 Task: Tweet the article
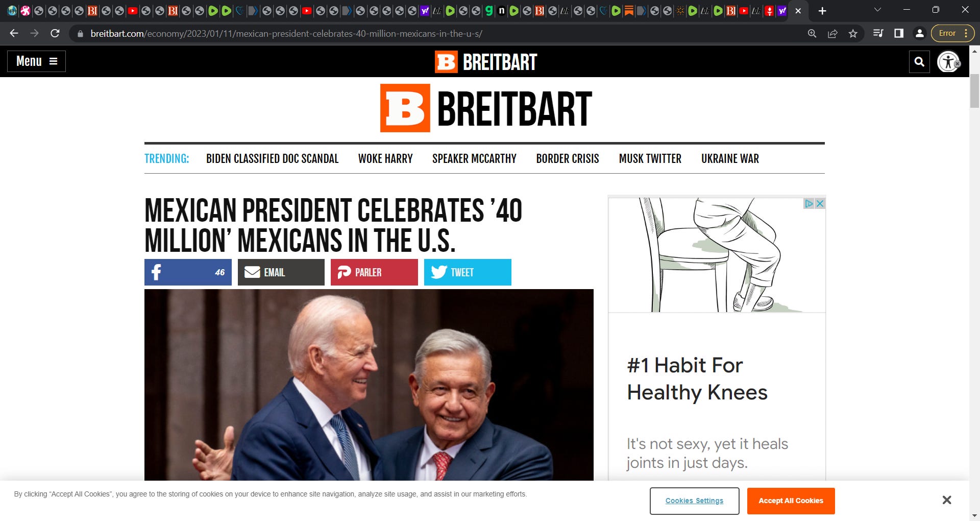pyautogui.click(x=468, y=272)
